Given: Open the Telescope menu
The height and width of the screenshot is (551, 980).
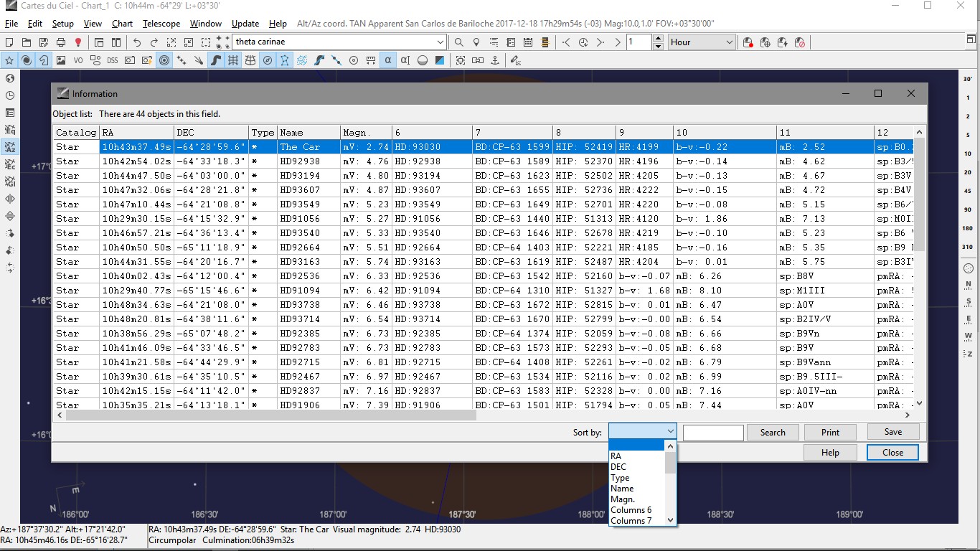Looking at the screenshot, I should (x=161, y=24).
